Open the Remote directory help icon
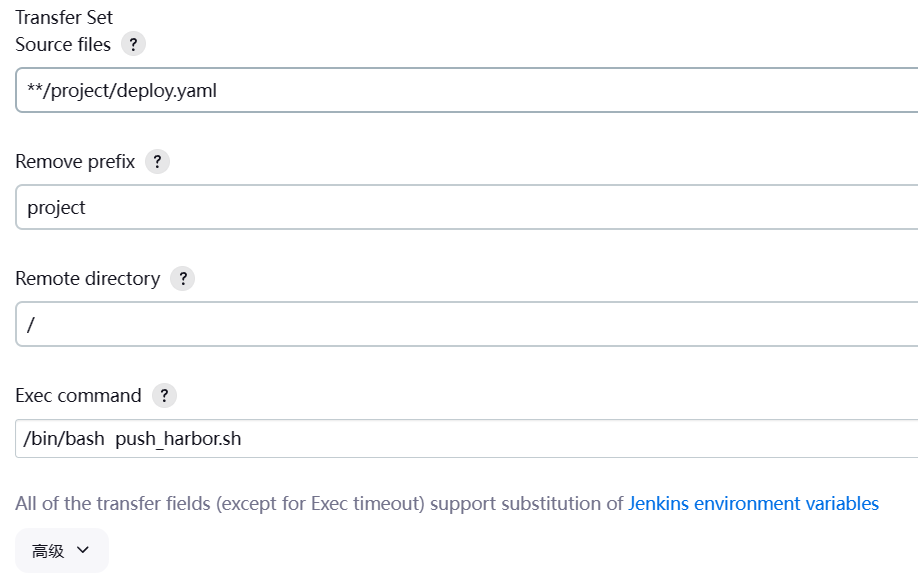Screen dimensions: 918x583 (182, 279)
